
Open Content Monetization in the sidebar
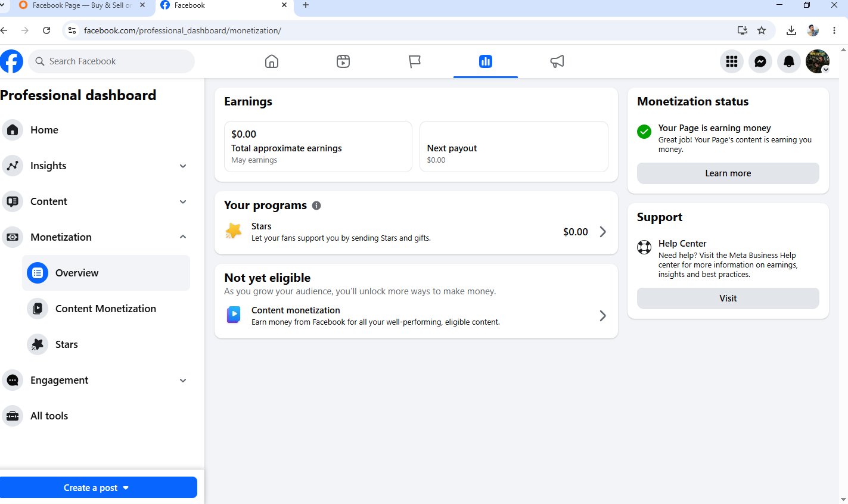click(x=106, y=309)
